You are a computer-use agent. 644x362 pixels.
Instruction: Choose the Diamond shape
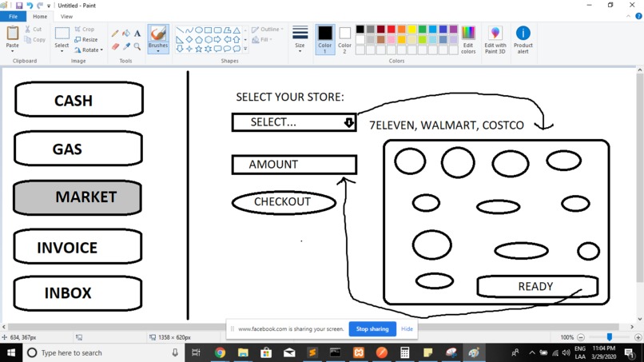189,40
